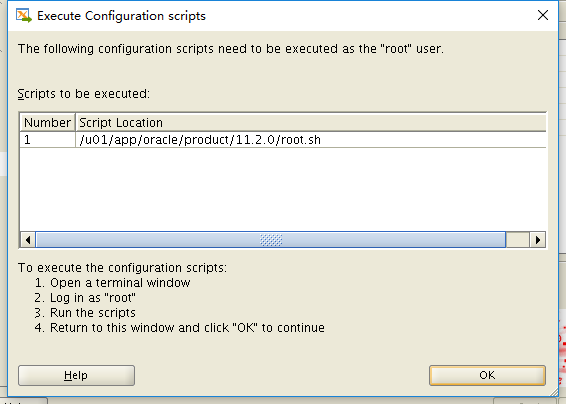This screenshot has width=566, height=404.
Task: Click empty area of the scripts table
Action: pyautogui.click(x=283, y=190)
